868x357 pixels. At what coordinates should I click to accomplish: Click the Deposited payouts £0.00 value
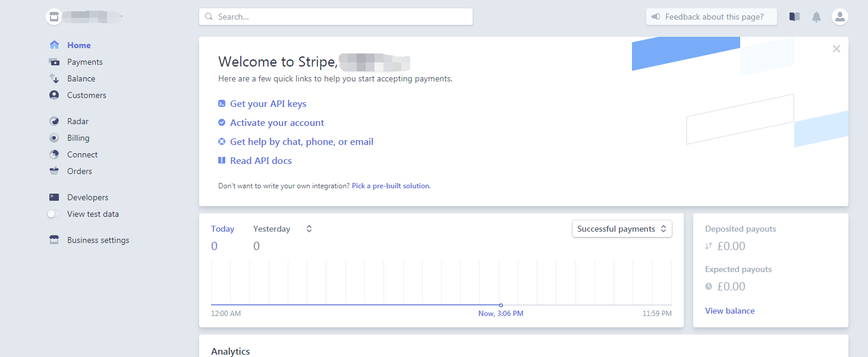(731, 246)
